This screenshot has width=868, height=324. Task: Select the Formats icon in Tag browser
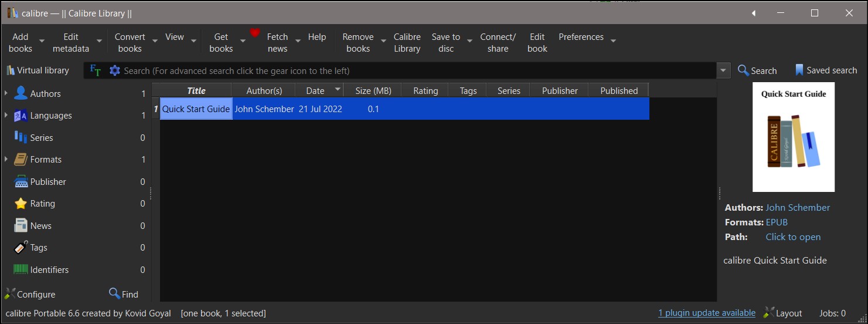[x=21, y=160]
